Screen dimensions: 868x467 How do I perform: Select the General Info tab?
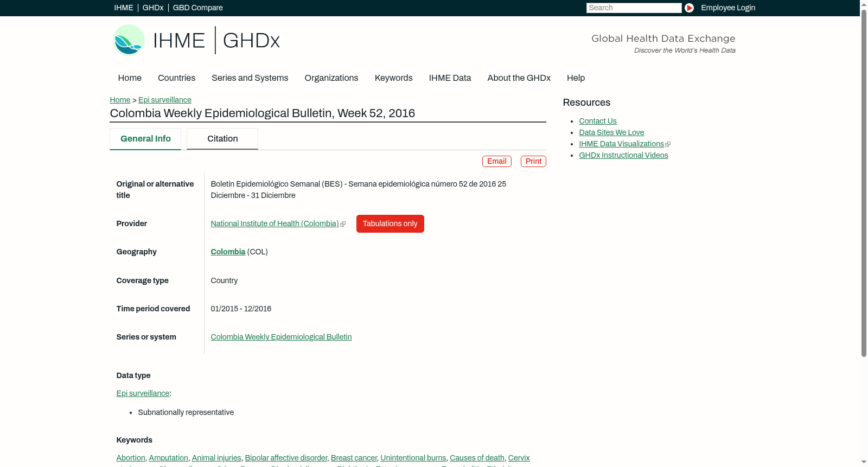tap(145, 139)
